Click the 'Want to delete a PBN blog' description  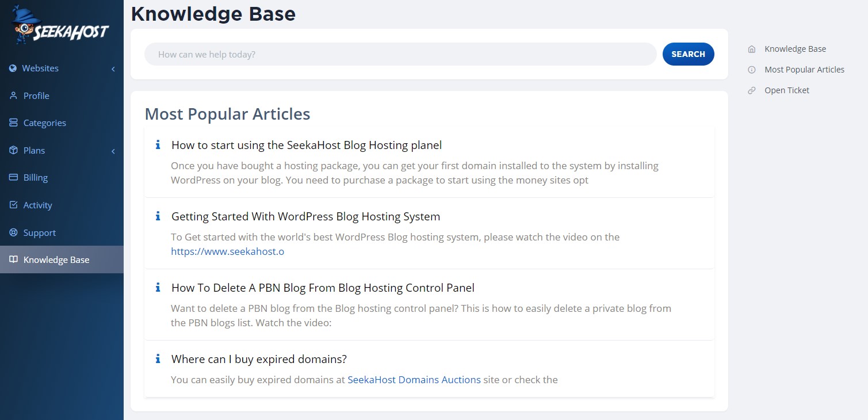[x=421, y=315]
